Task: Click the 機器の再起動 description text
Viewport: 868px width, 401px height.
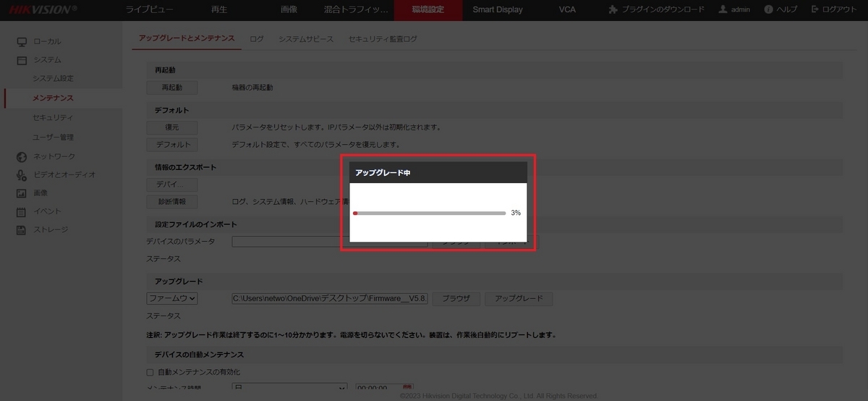Action: pyautogui.click(x=252, y=88)
